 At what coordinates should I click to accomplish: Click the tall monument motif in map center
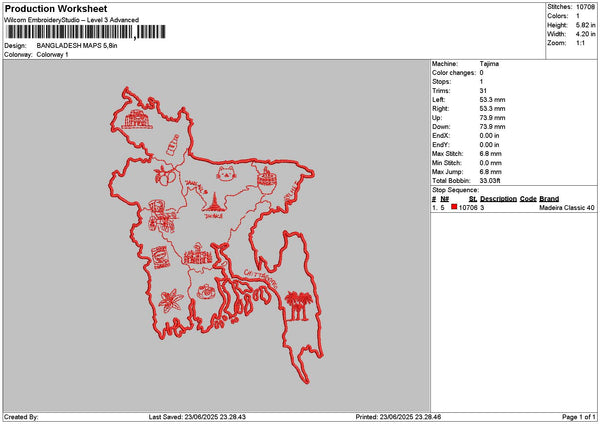(x=214, y=202)
